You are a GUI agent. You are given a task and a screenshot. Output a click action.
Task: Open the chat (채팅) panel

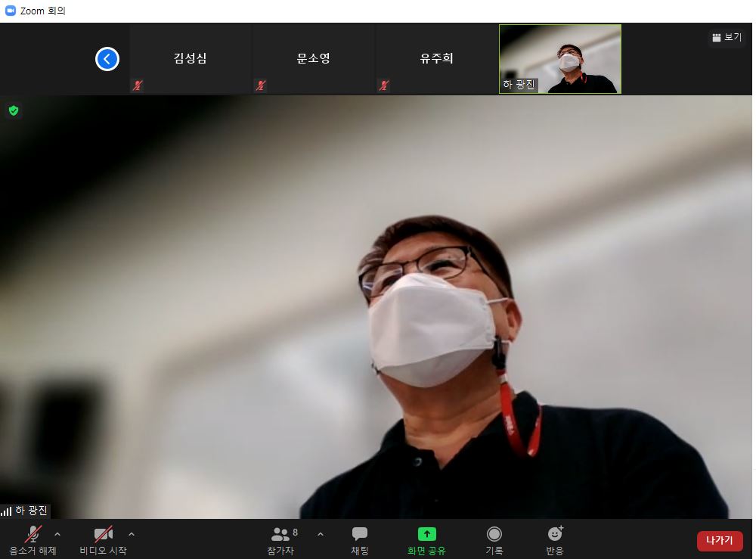[360, 535]
